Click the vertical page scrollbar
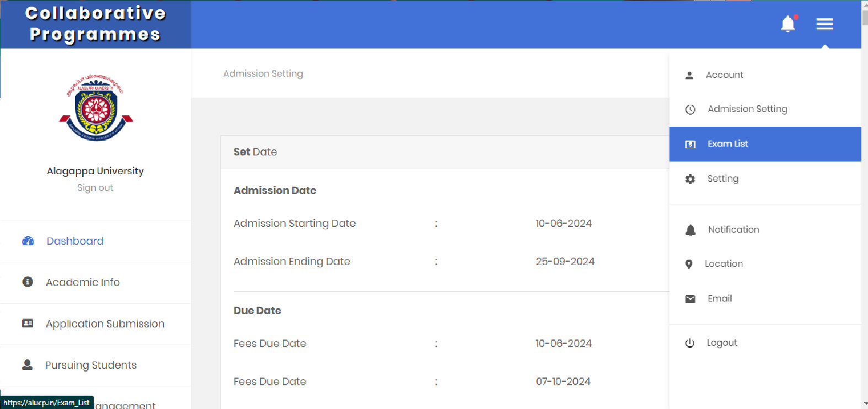Screen dimensions: 868x409 coord(865,204)
